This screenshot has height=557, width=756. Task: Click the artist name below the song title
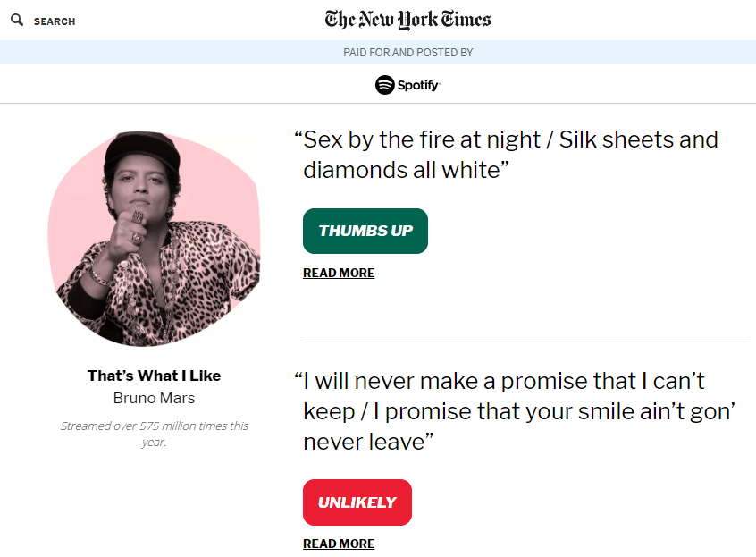point(154,398)
